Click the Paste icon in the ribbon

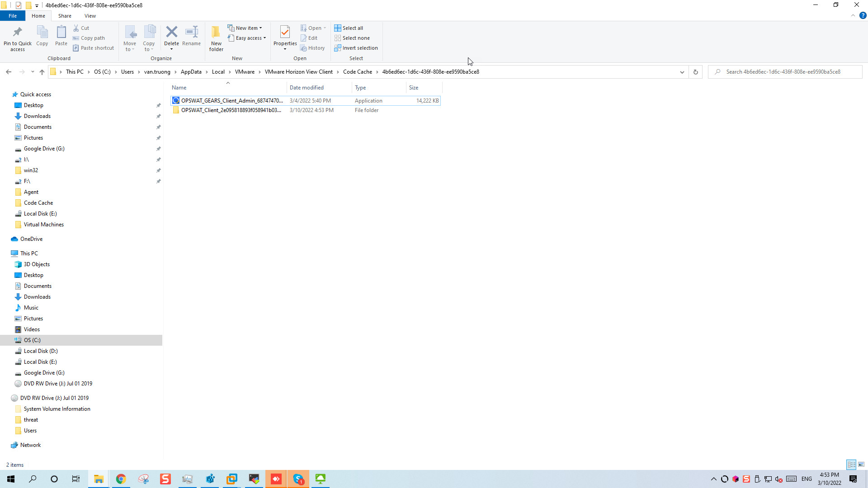coord(61,32)
